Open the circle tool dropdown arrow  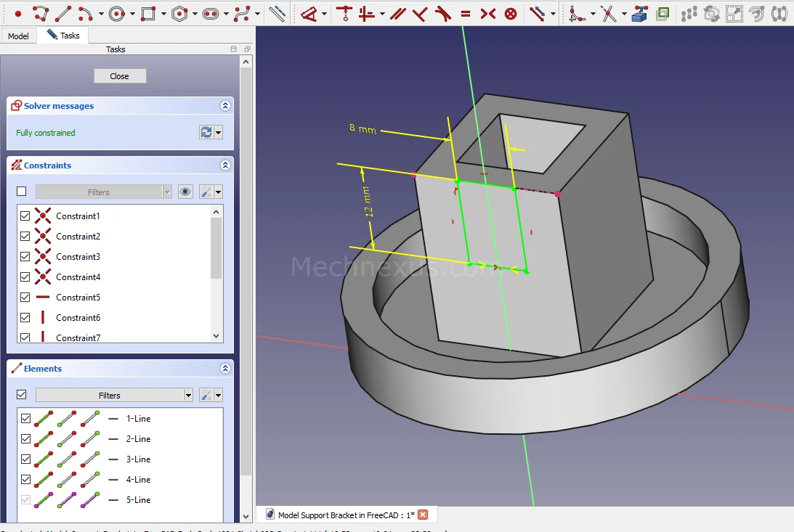(x=132, y=14)
